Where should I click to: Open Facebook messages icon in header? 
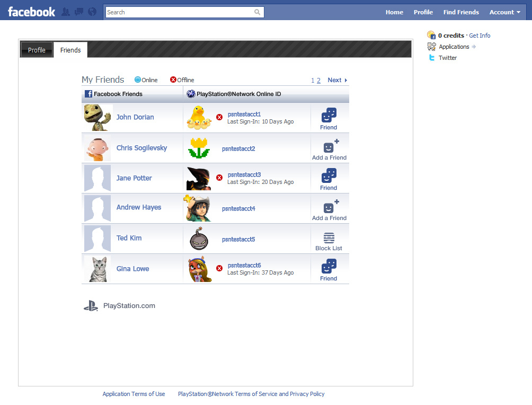point(78,12)
